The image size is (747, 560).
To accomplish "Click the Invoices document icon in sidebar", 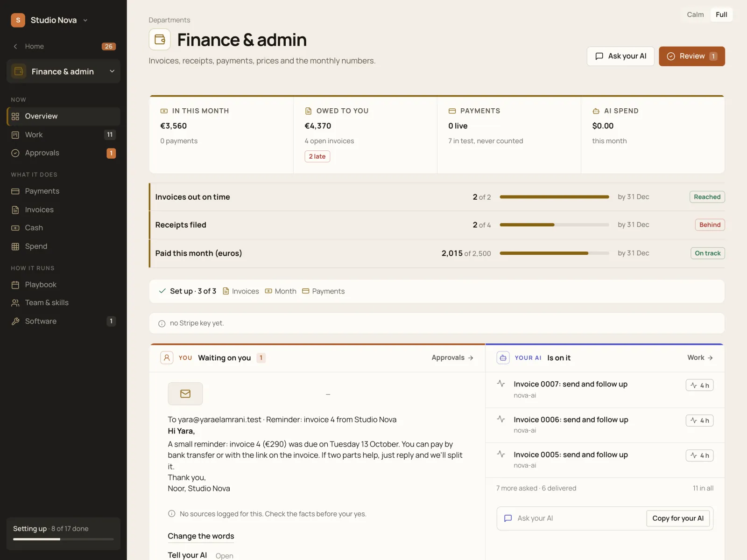I will (15, 210).
